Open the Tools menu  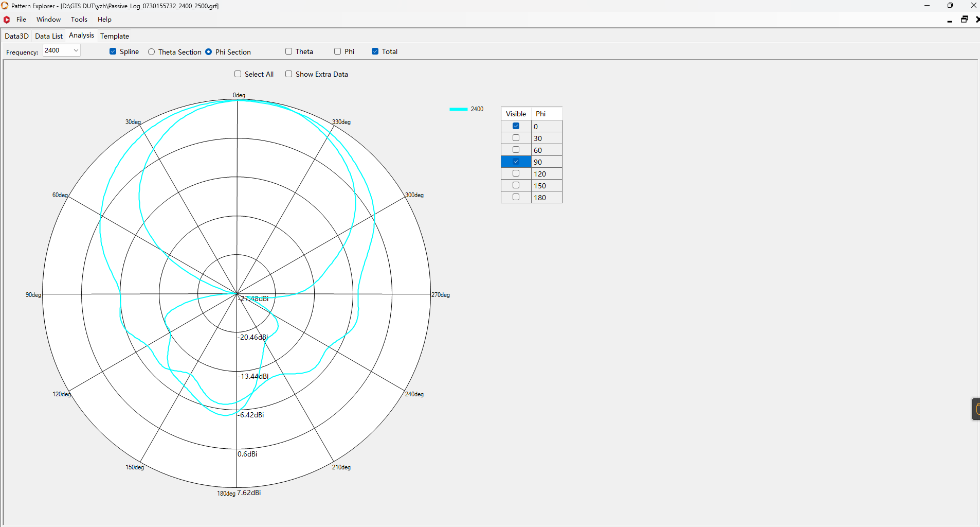(x=79, y=20)
